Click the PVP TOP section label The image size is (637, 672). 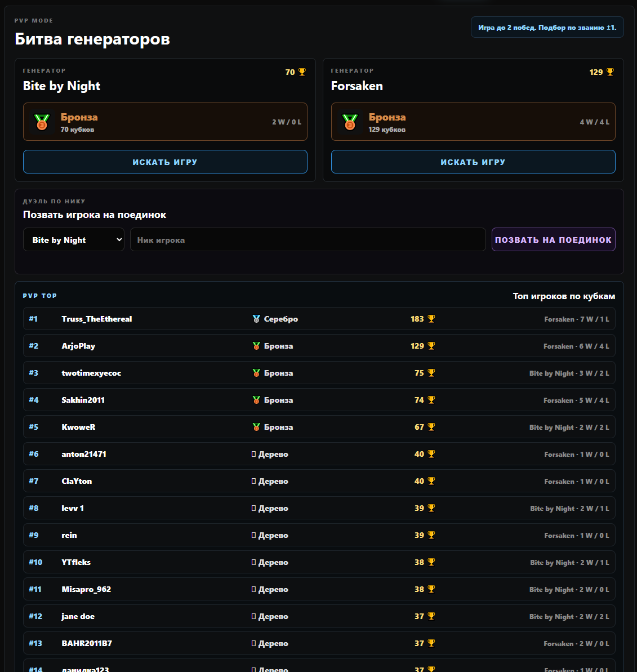pyautogui.click(x=40, y=296)
